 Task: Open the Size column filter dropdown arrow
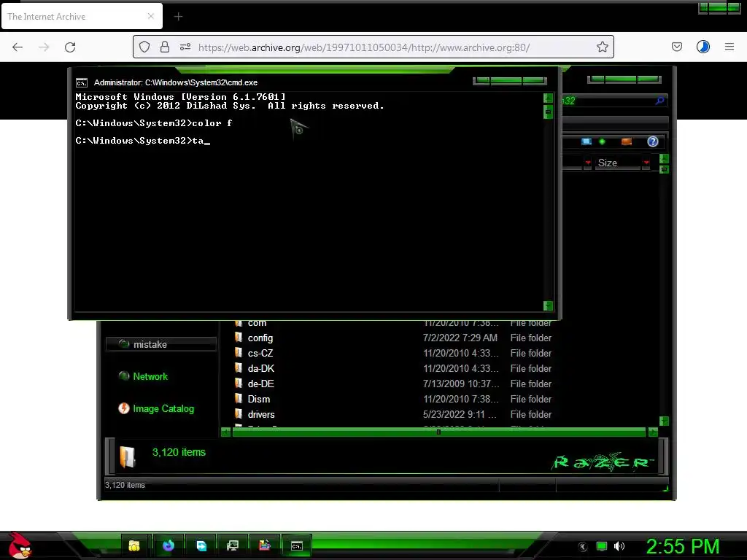pos(646,163)
